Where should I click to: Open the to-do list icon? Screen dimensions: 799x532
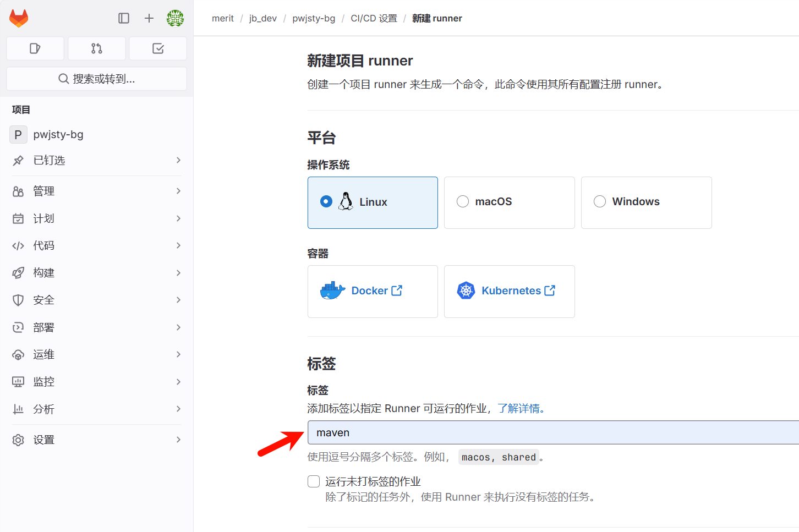coord(158,48)
